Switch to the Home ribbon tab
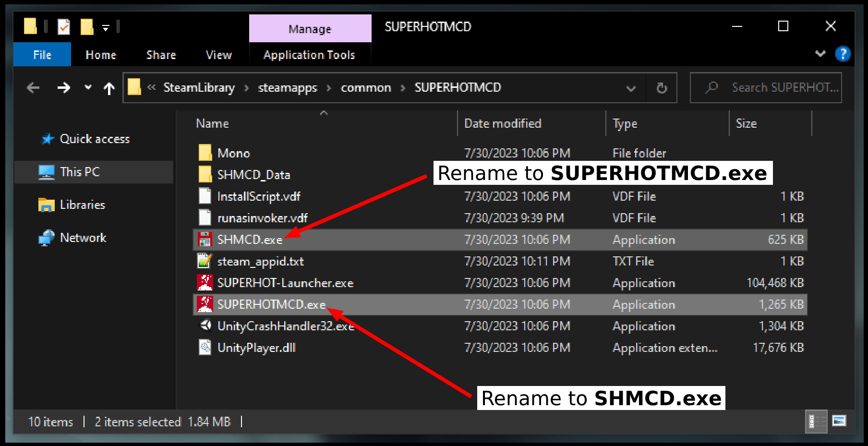This screenshot has width=868, height=446. [x=101, y=55]
